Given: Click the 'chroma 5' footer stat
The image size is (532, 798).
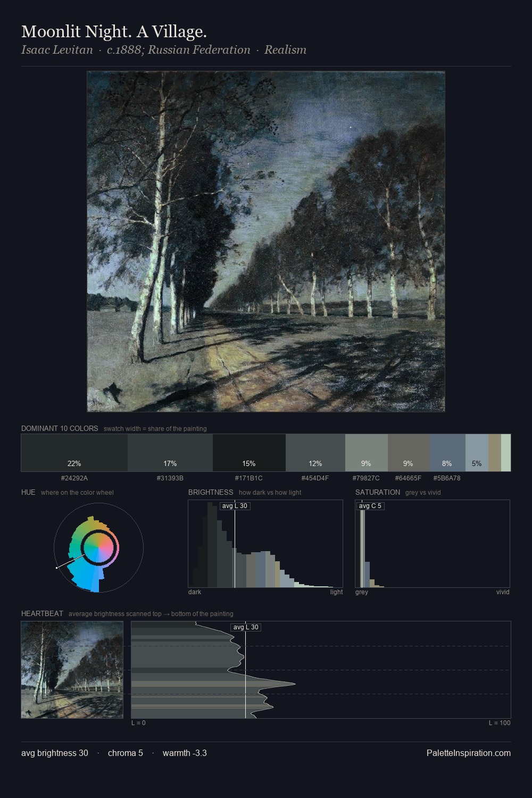Looking at the screenshot, I should click(x=126, y=753).
